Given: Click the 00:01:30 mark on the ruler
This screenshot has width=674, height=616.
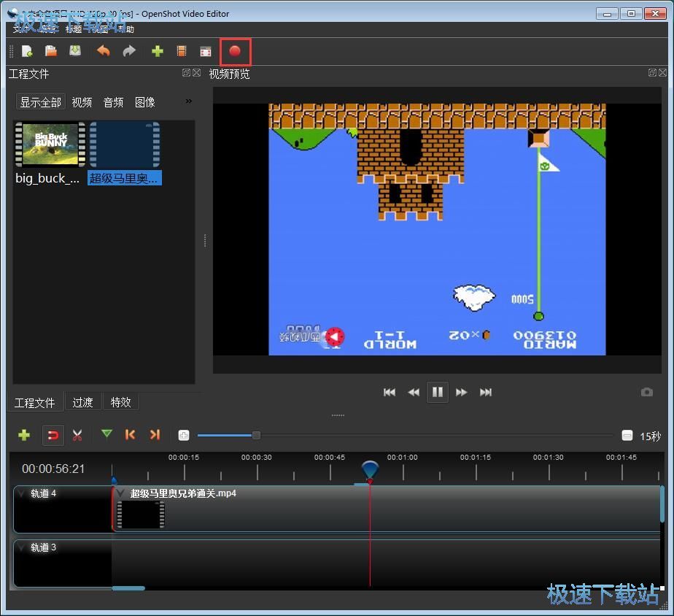Looking at the screenshot, I should 549,458.
